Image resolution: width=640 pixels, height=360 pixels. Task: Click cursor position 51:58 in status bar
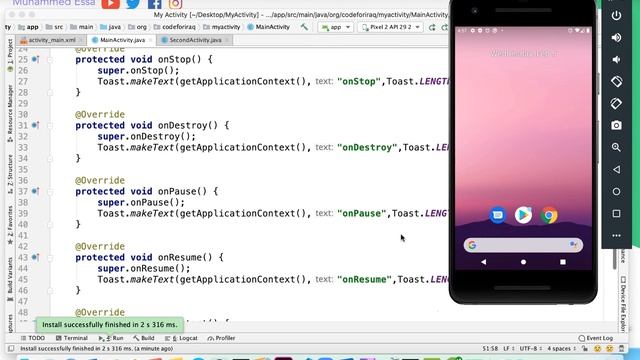490,349
